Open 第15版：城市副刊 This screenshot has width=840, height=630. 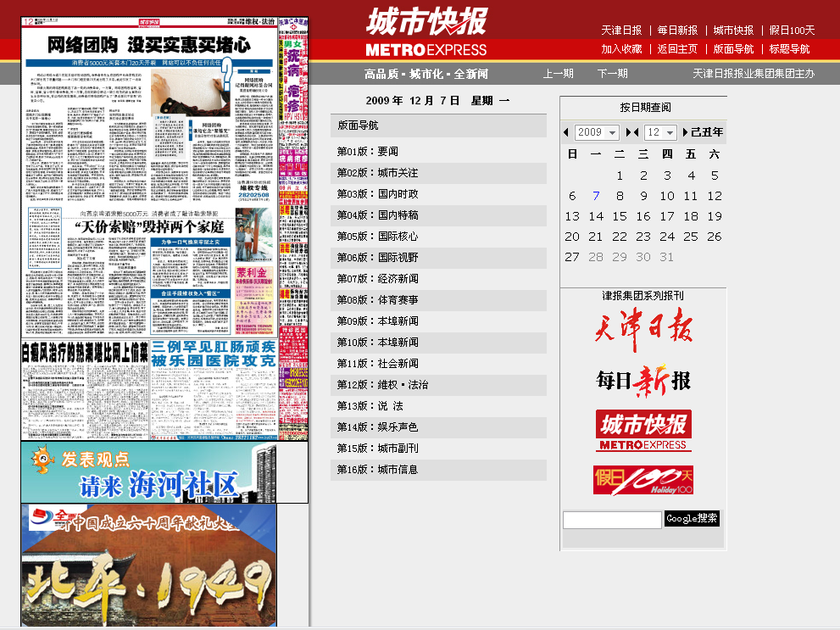pyautogui.click(x=377, y=449)
